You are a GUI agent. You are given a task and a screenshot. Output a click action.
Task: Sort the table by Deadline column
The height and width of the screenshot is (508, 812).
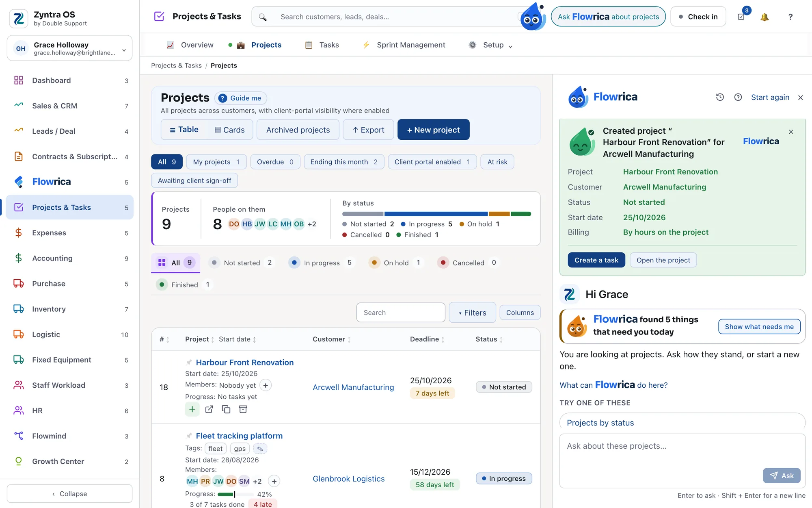[x=427, y=339]
